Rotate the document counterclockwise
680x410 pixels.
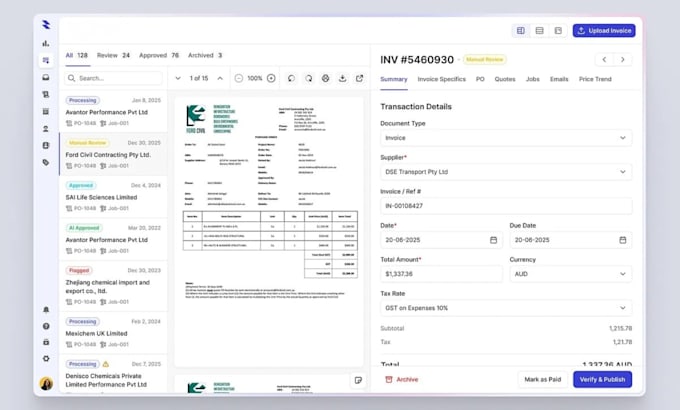[x=291, y=78]
